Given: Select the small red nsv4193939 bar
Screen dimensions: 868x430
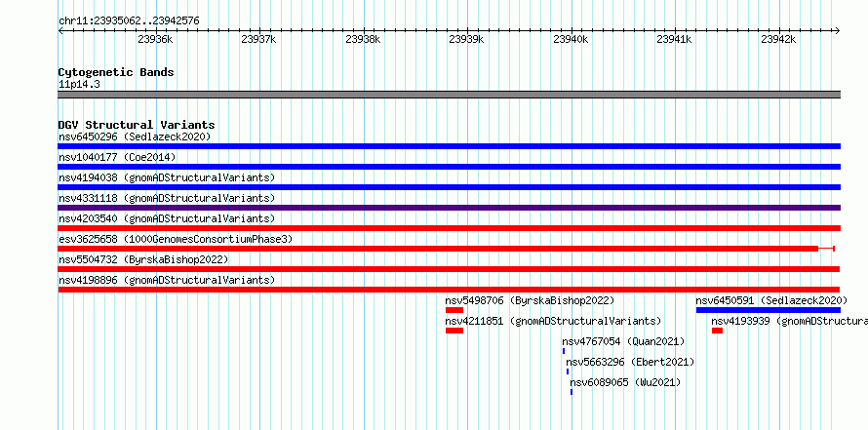Looking at the screenshot, I should click(x=717, y=331).
